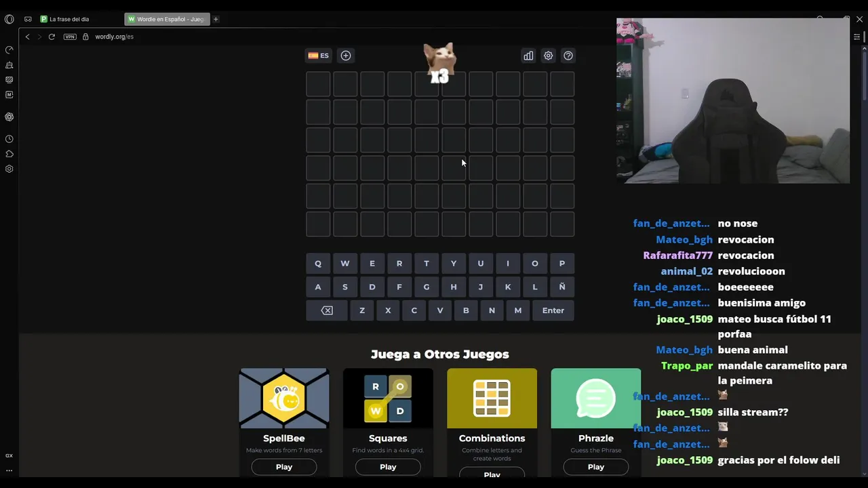Open the sidebar settings gear

[9, 169]
